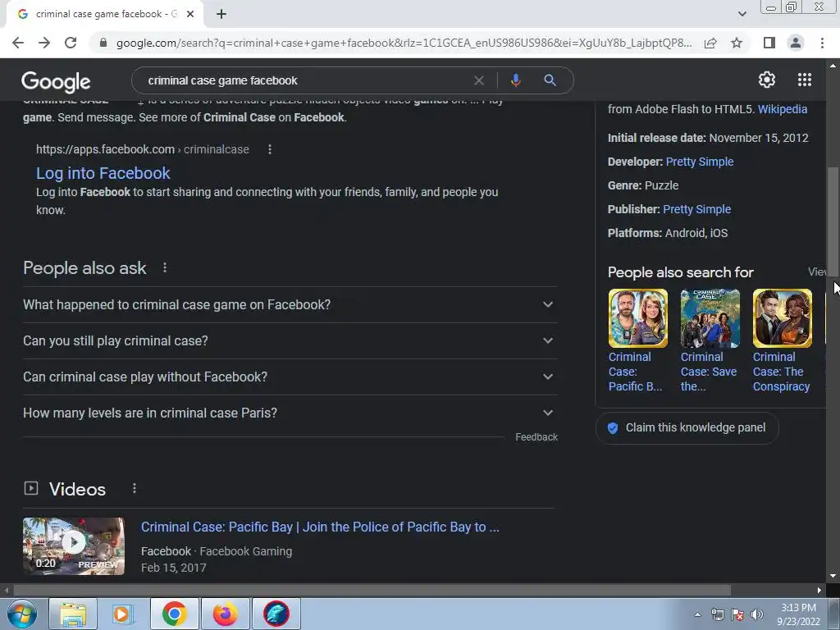Click the lock icon in the address bar
Image resolution: width=840 pixels, height=630 pixels.
click(x=103, y=43)
